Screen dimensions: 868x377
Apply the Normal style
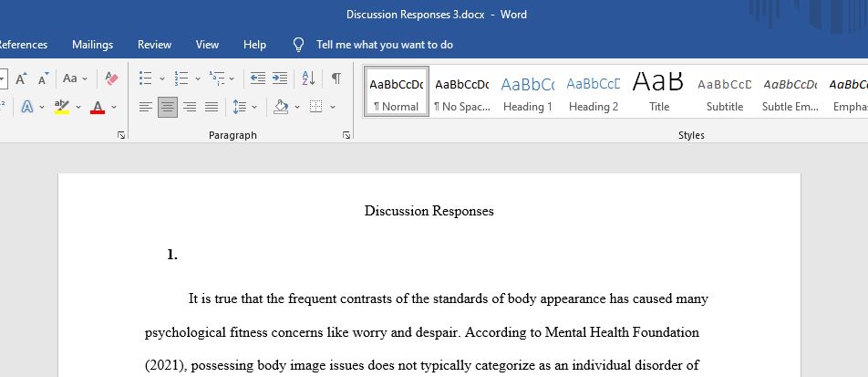click(397, 92)
